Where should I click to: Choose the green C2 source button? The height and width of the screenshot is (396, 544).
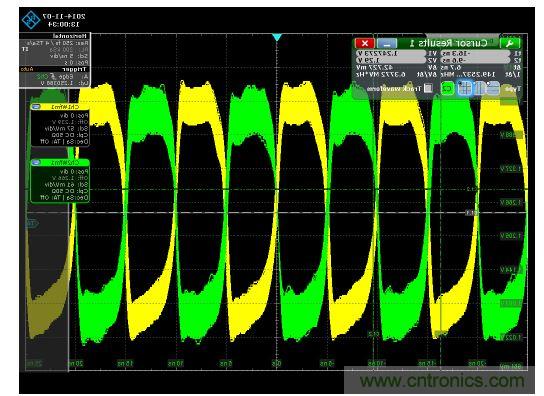(448, 88)
